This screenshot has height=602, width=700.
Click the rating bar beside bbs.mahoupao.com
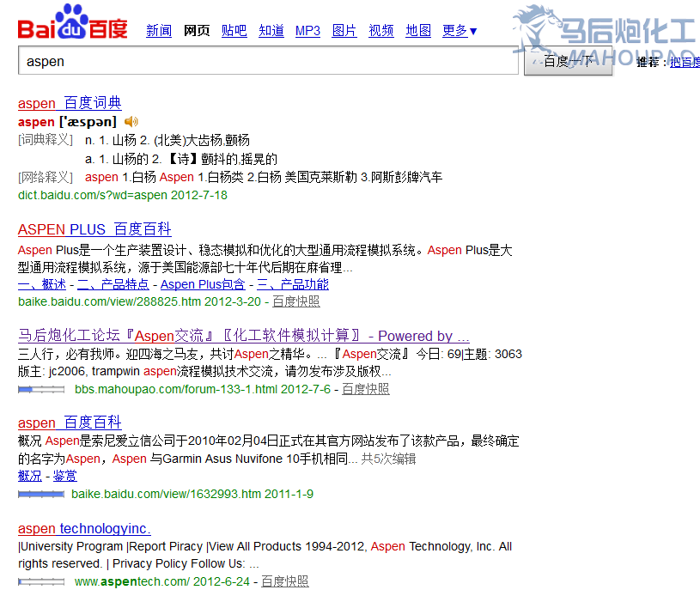[41, 389]
